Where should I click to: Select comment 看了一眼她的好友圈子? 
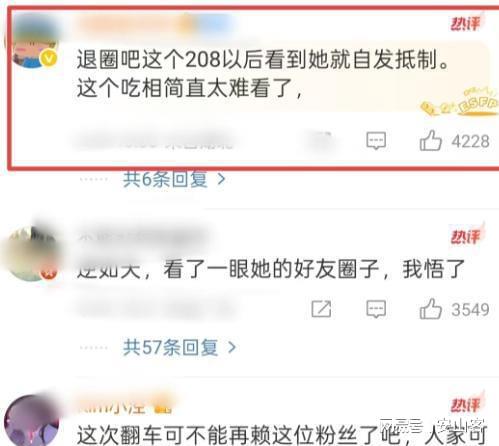click(x=271, y=269)
